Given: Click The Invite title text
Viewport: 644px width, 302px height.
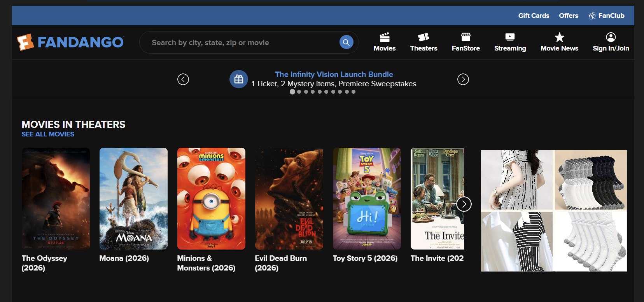Looking at the screenshot, I should point(437,258).
